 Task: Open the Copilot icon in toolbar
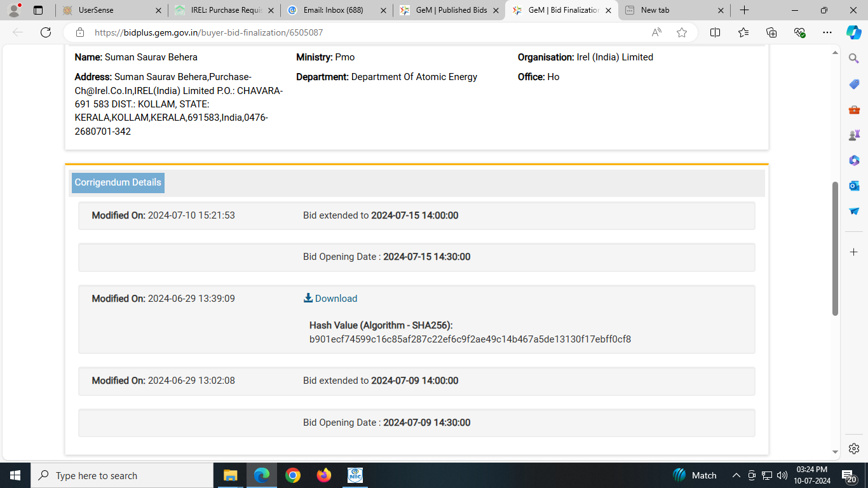[853, 32]
